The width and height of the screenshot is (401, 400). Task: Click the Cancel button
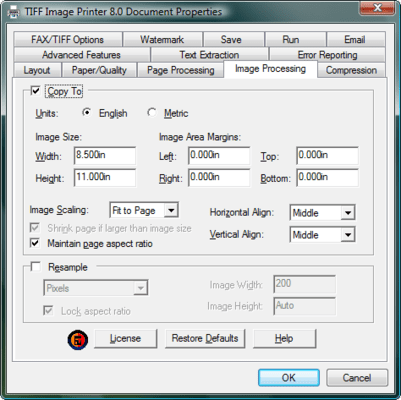click(357, 378)
